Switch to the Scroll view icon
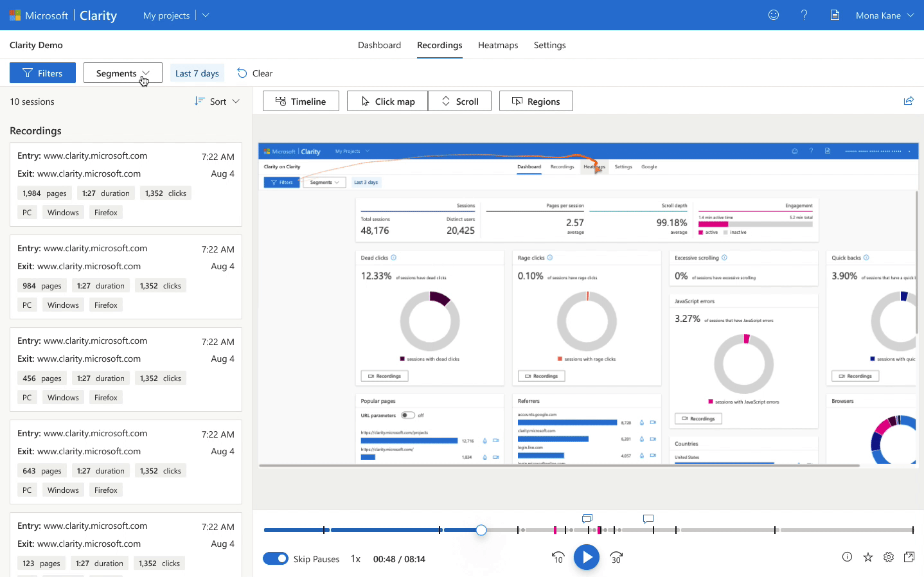 [460, 101]
